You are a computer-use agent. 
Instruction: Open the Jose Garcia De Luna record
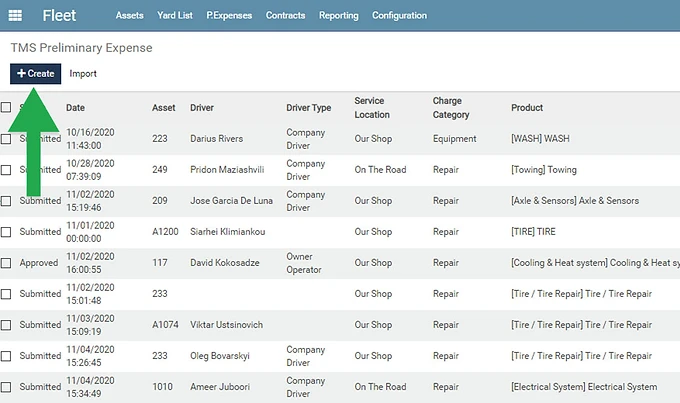pyautogui.click(x=231, y=201)
